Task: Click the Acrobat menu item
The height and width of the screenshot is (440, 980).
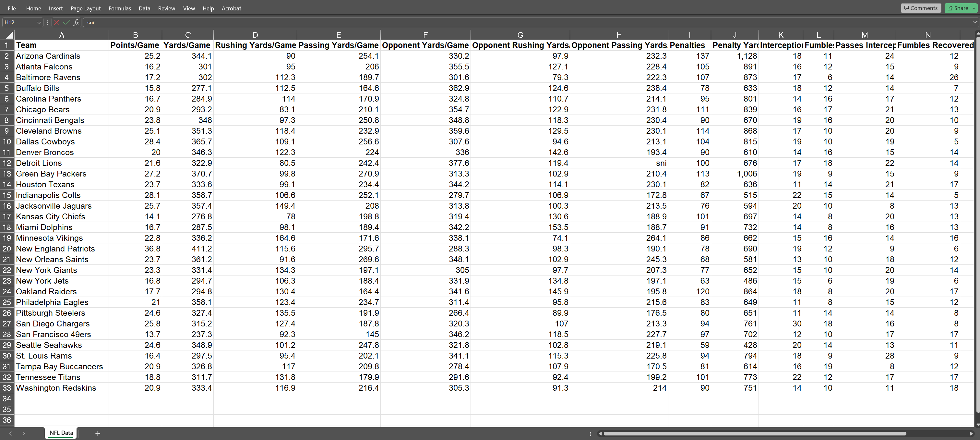Action: click(231, 8)
